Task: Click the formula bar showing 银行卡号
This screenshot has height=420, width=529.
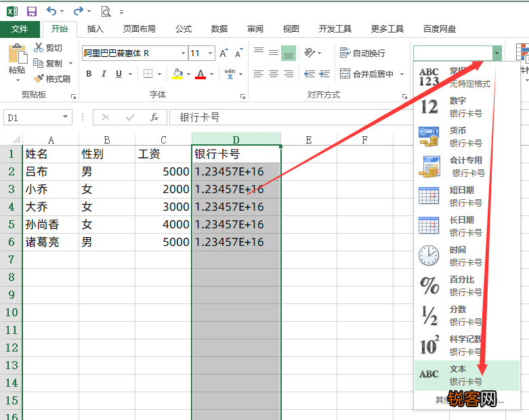Action: [292, 117]
